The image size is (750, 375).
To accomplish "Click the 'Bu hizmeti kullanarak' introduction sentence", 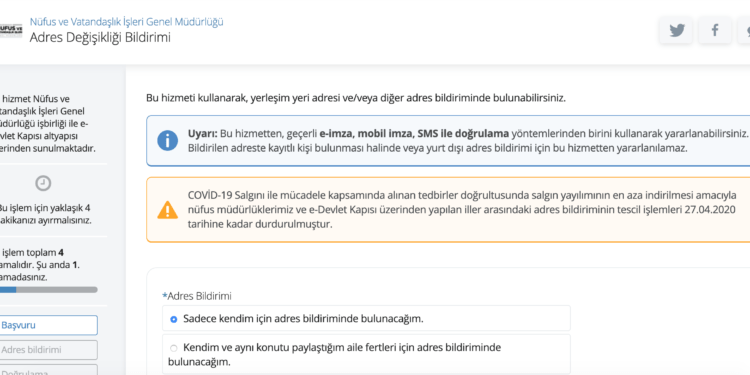I will point(356,99).
